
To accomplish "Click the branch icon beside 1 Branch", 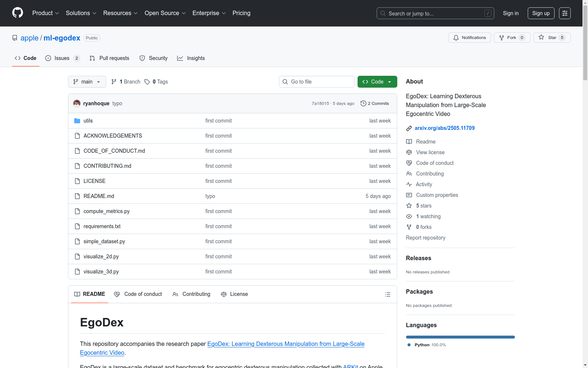I will coord(114,82).
